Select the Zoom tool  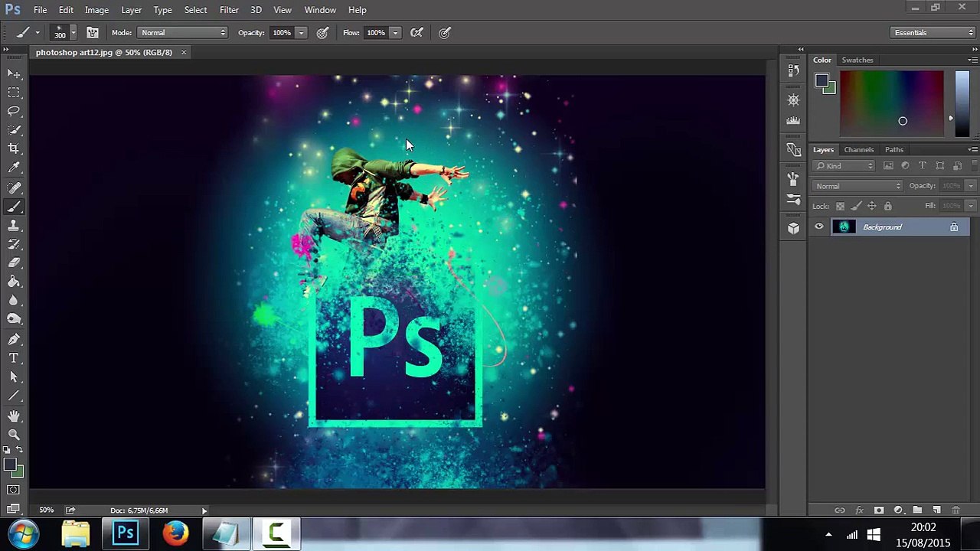click(14, 435)
